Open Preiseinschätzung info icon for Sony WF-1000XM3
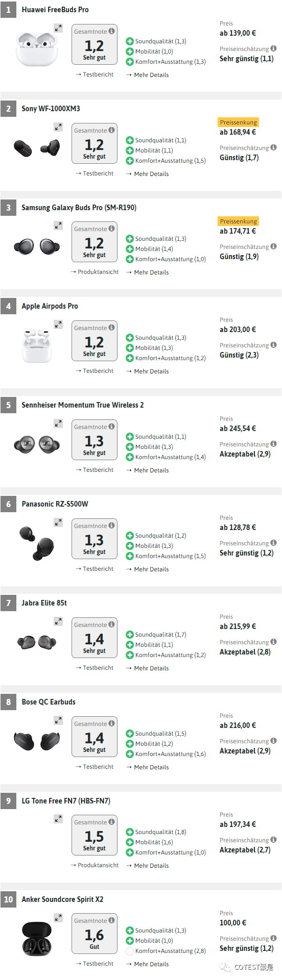The image size is (282, 980). pyautogui.click(x=273, y=147)
